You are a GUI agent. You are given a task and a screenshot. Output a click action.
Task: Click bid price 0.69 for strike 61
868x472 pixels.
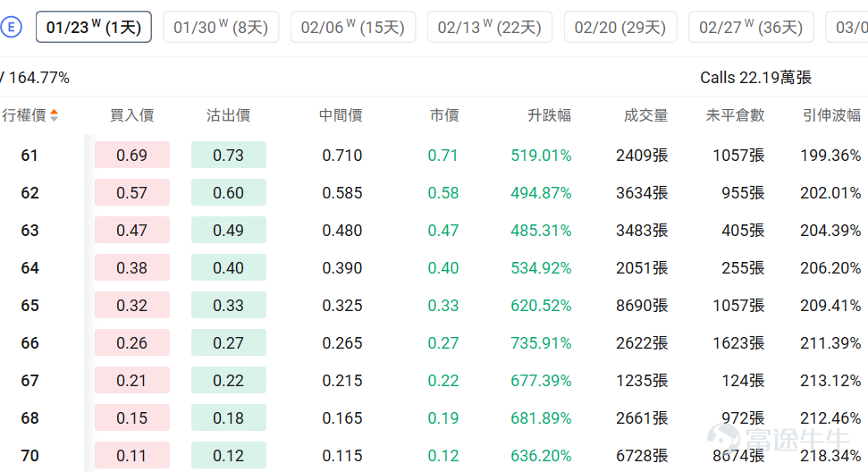coord(131,155)
